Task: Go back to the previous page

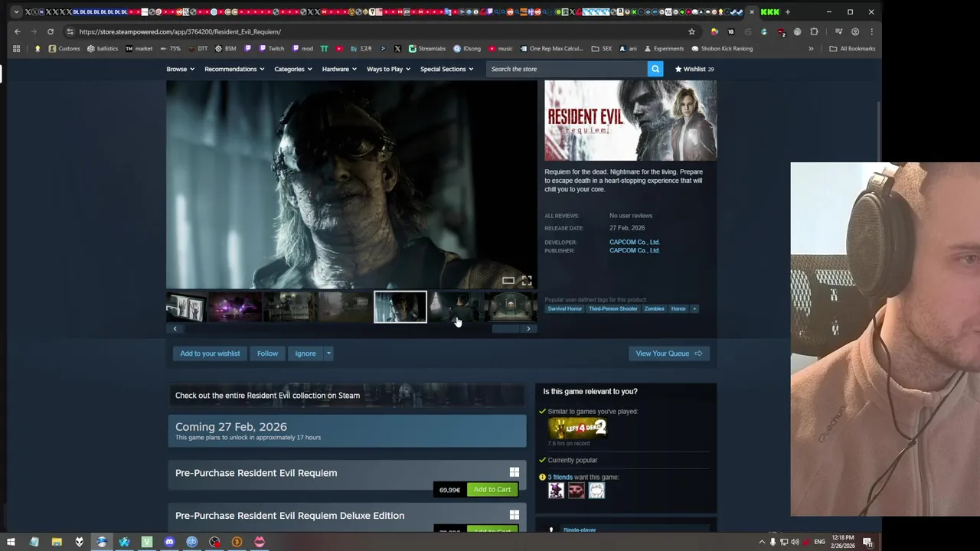Action: 17,31
